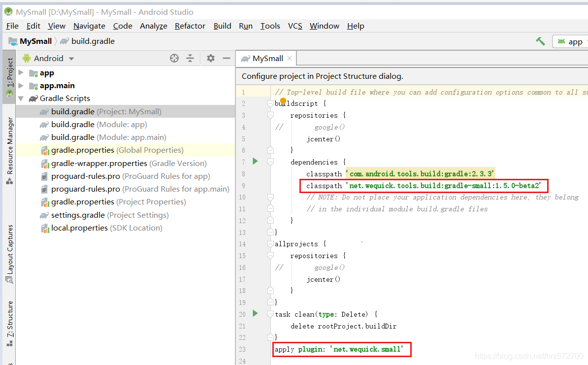Toggle the Layout Captures tool window
The width and height of the screenshot is (588, 365).
(9, 254)
